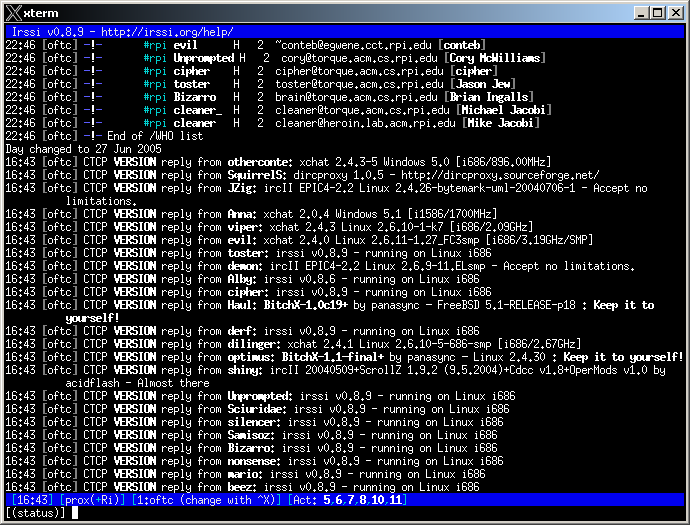Click nick 'dilinger:' in VERSION reply
The image size is (690, 525).
coord(254,344)
